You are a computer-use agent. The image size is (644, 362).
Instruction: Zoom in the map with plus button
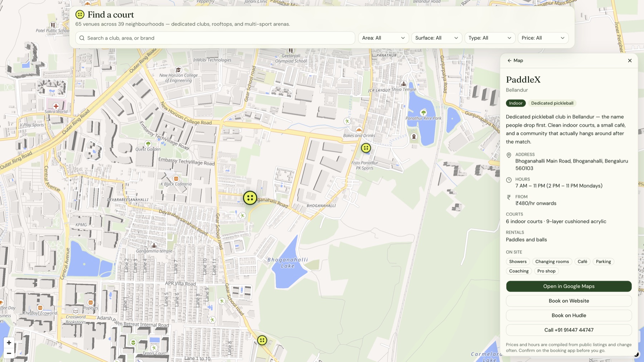tap(9, 343)
